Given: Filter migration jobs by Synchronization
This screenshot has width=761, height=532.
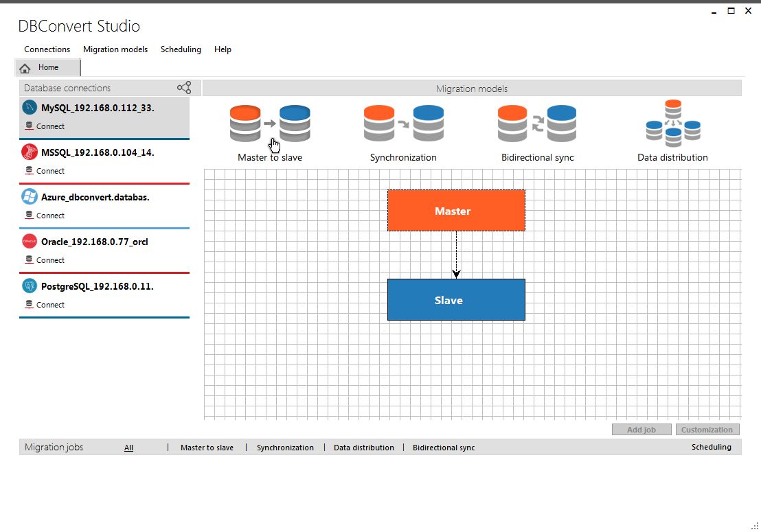Looking at the screenshot, I should 285,447.
